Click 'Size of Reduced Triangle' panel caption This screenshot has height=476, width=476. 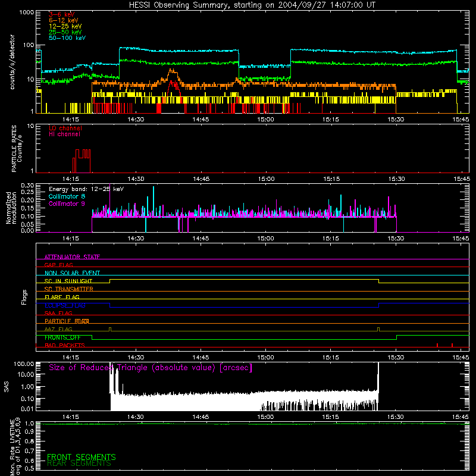(x=151, y=368)
